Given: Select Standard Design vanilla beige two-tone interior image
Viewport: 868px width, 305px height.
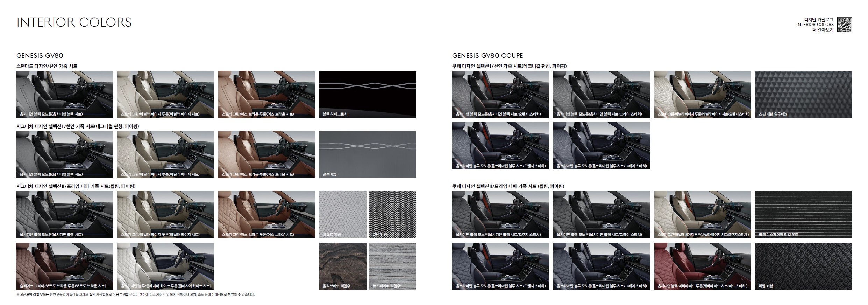Looking at the screenshot, I should click(x=165, y=94).
